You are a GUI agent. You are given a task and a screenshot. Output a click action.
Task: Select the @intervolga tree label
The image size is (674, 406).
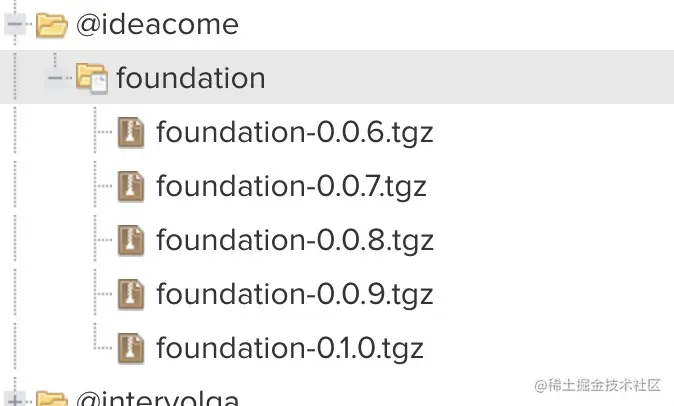(157, 400)
